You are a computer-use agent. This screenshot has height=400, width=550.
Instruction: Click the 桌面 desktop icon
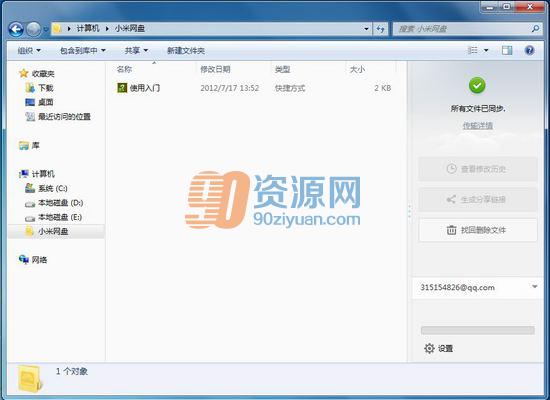[30, 102]
